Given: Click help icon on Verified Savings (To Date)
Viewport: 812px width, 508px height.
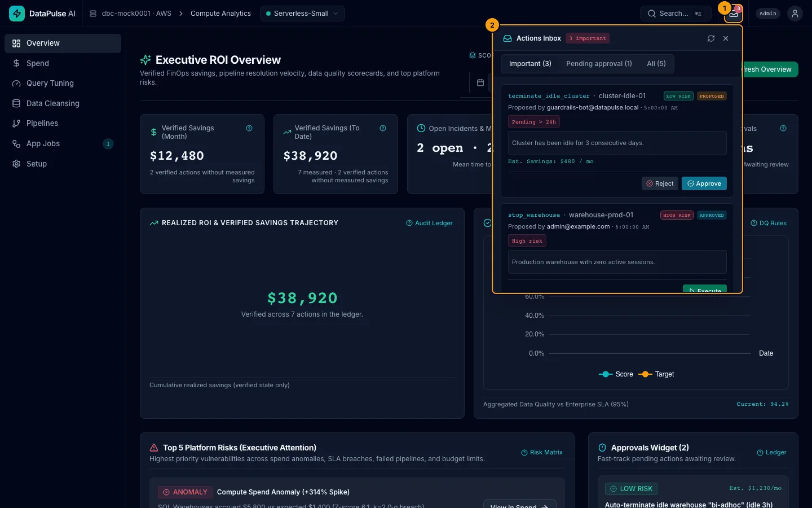Looking at the screenshot, I should [x=383, y=128].
